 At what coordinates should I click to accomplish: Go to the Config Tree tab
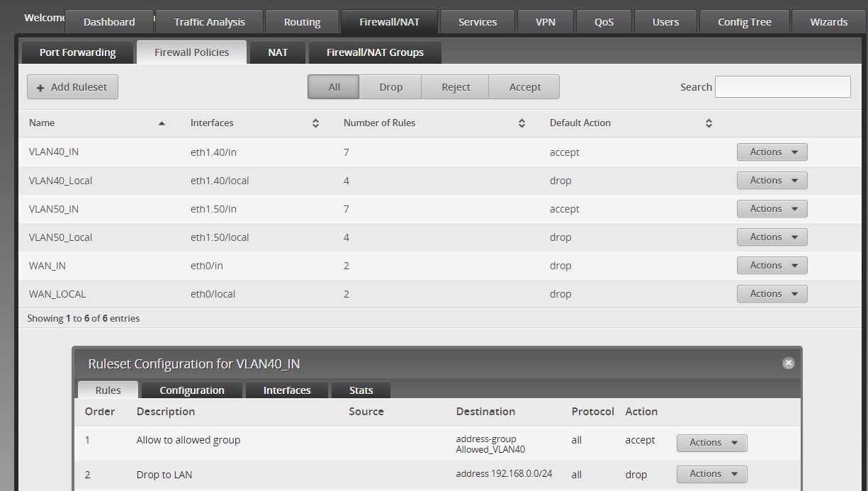point(743,22)
